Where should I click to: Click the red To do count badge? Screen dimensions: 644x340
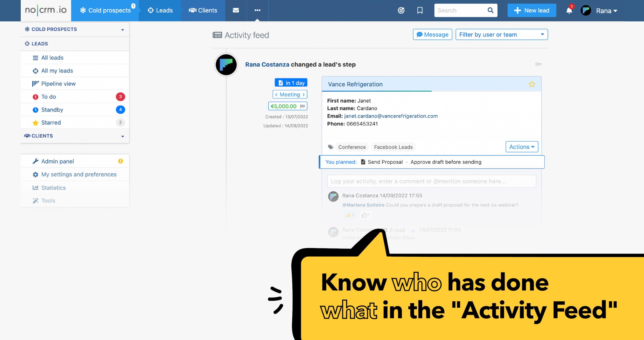point(120,97)
